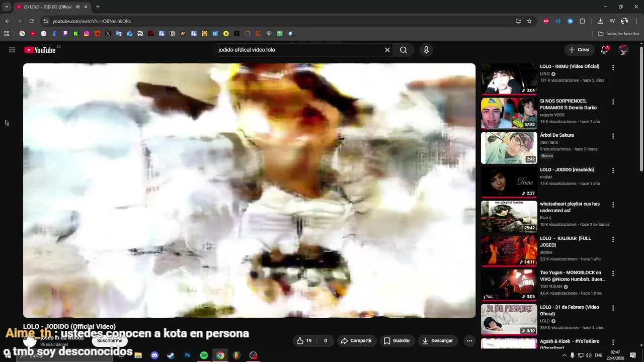Open 'Árbol De Sakura' thumbnail
Viewport: 644px width, 362px height.
(509, 148)
